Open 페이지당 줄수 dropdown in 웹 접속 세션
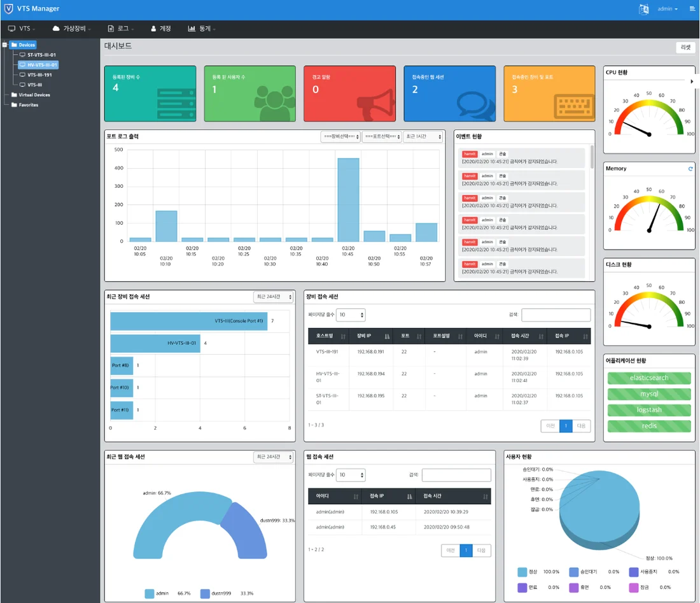 coord(351,475)
